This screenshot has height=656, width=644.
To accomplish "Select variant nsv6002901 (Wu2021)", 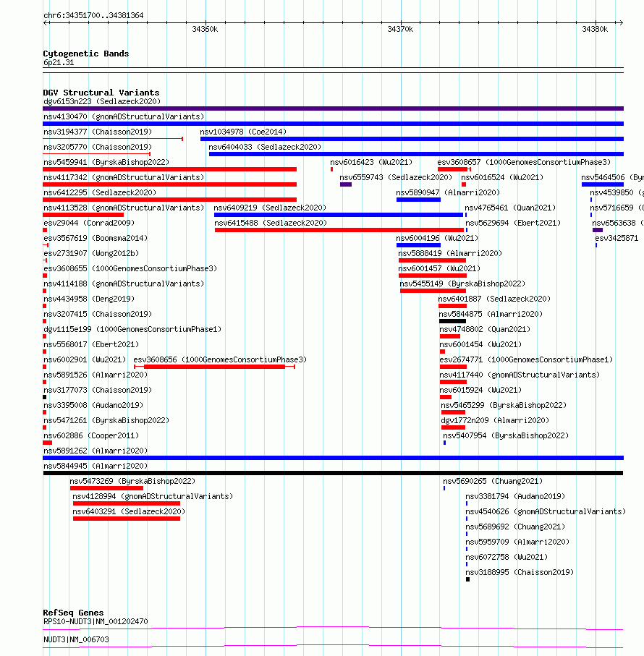I will (85, 359).
